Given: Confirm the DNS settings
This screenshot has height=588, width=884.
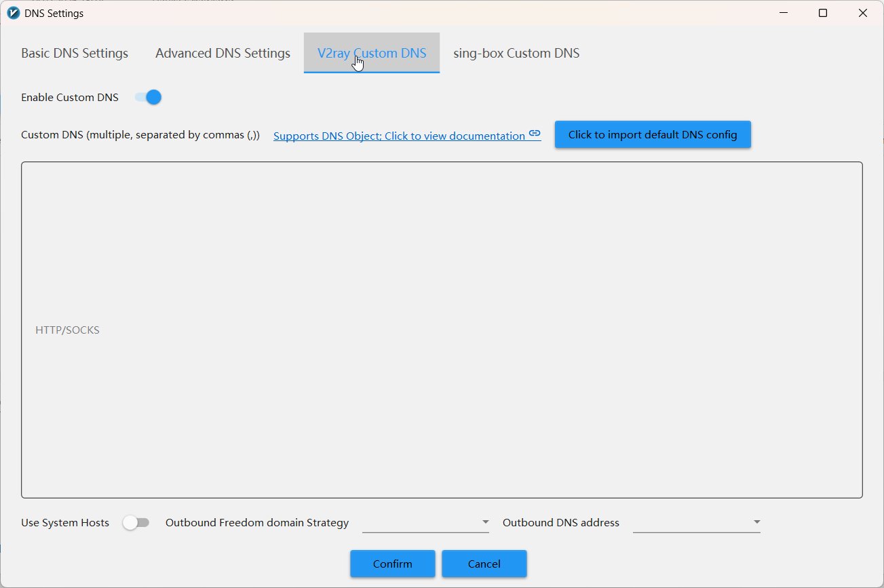Looking at the screenshot, I should tap(393, 564).
